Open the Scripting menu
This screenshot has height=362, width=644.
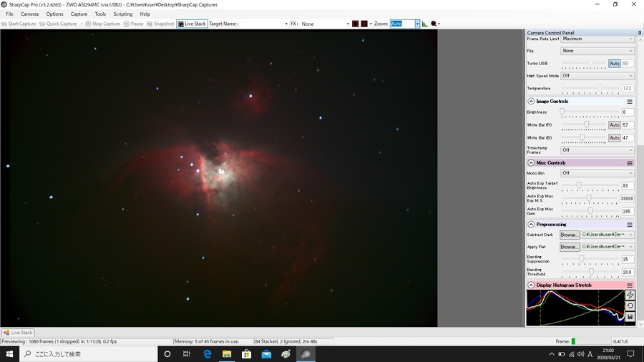pos(123,14)
